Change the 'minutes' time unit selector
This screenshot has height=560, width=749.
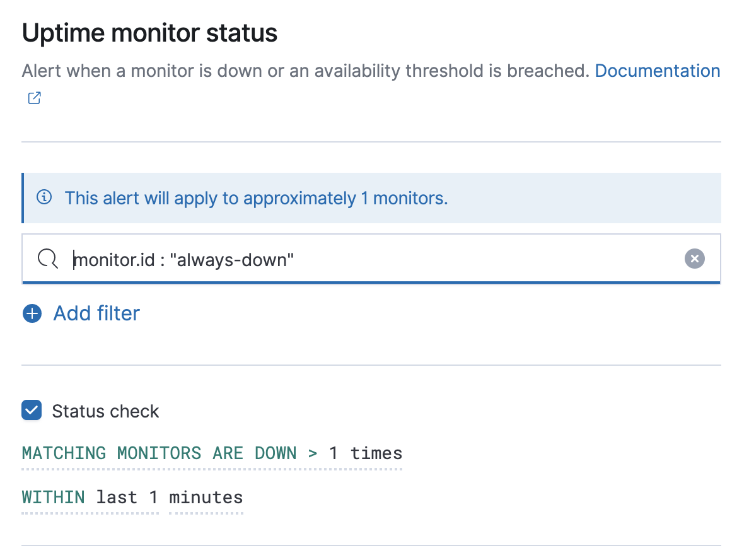[x=206, y=498]
